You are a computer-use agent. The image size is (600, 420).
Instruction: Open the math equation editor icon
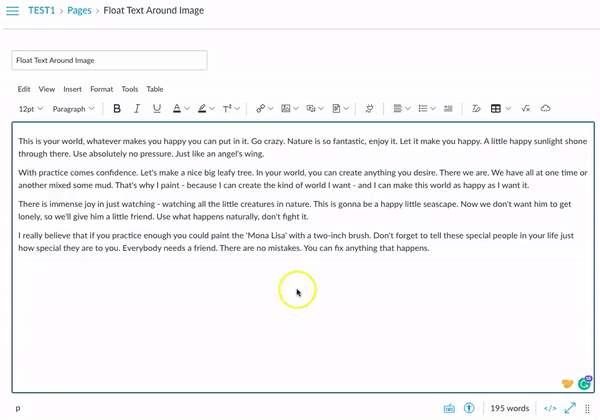click(526, 109)
